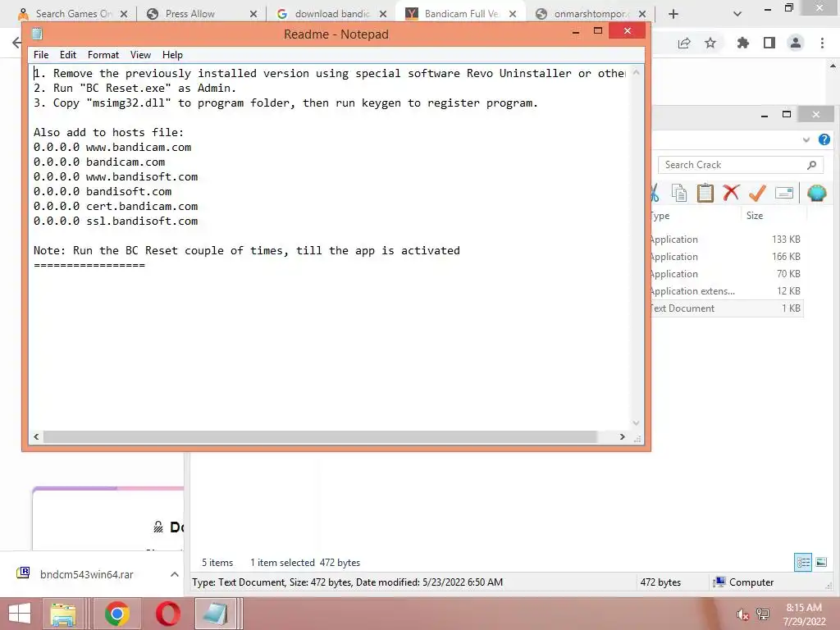The width and height of the screenshot is (840, 630).
Task: Open the Chrome profile avatar
Action: [796, 43]
